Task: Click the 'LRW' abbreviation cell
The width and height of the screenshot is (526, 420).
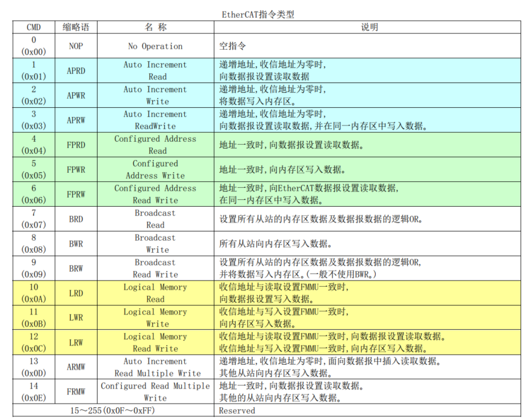Action: click(76, 342)
